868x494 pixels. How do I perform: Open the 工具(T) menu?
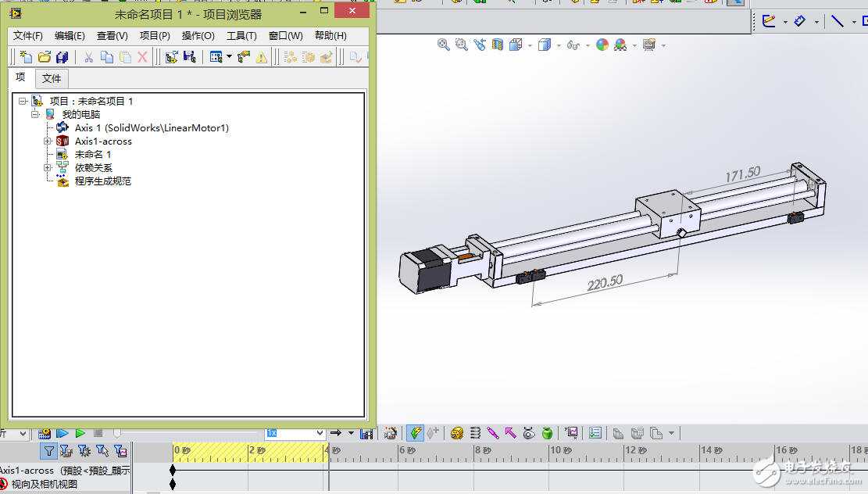[x=241, y=36]
